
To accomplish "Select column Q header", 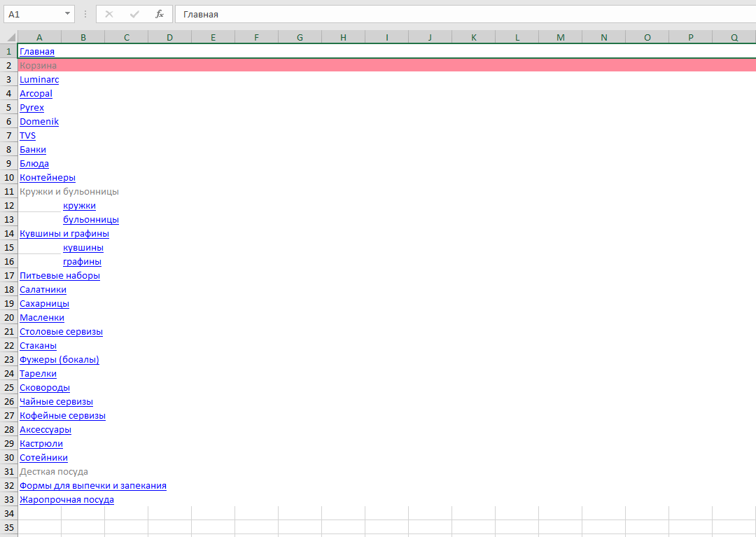I will click(734, 37).
